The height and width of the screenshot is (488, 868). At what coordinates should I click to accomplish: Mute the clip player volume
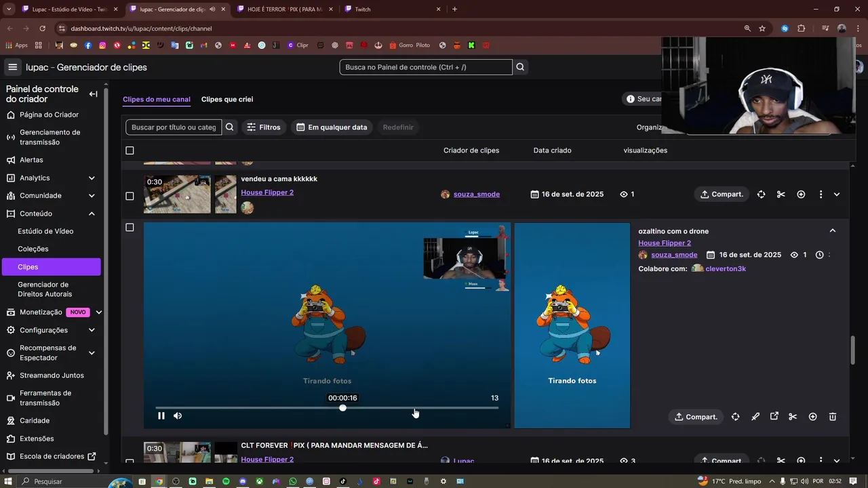coord(178,415)
